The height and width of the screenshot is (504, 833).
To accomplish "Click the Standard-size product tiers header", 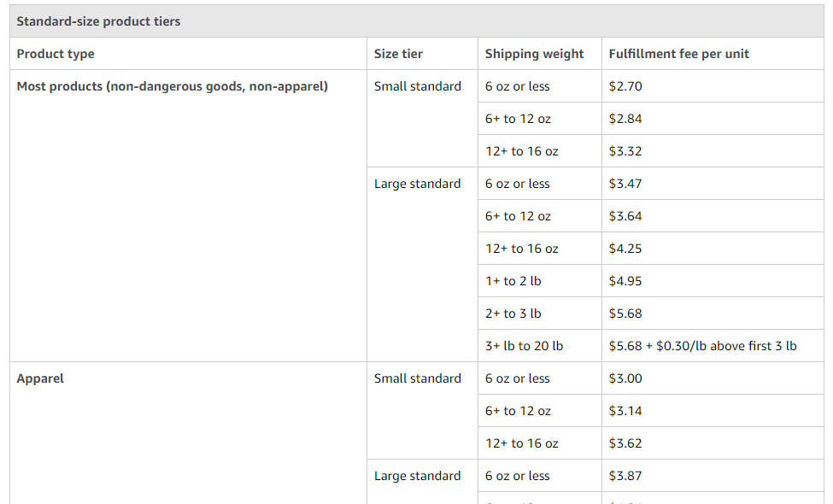I will (417, 21).
